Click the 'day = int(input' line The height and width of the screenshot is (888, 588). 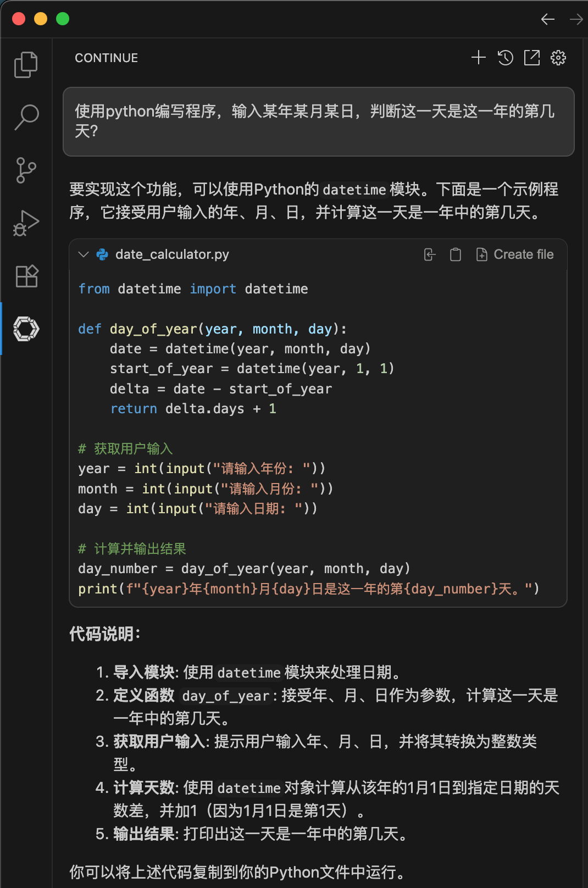click(x=198, y=509)
